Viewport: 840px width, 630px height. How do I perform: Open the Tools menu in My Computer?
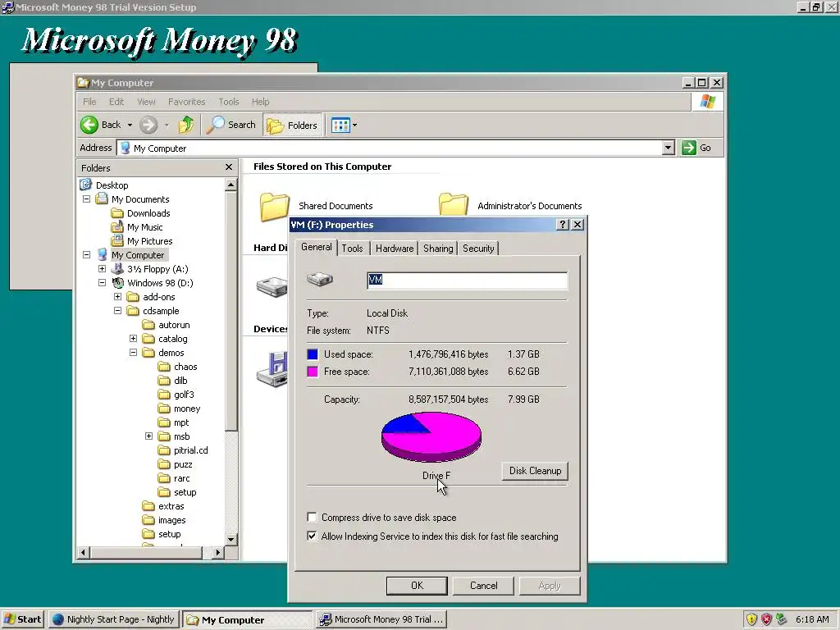[229, 102]
